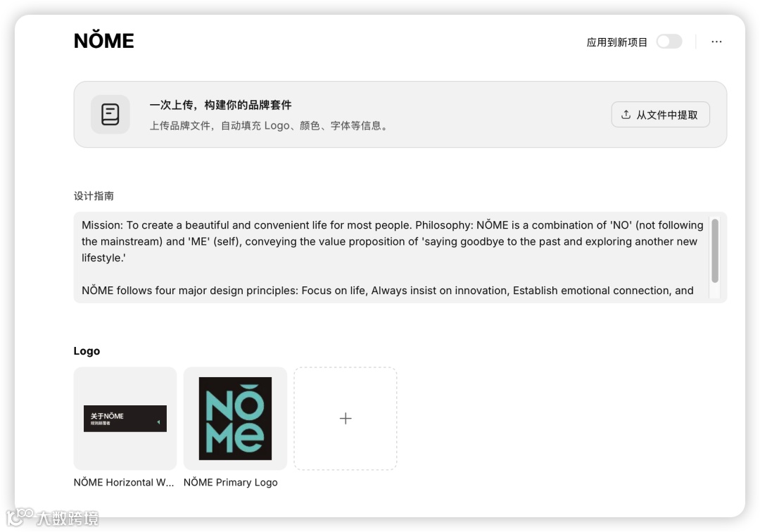Image resolution: width=760 pixels, height=532 pixels.
Task: Click the design guide scrollbar
Action: click(714, 251)
